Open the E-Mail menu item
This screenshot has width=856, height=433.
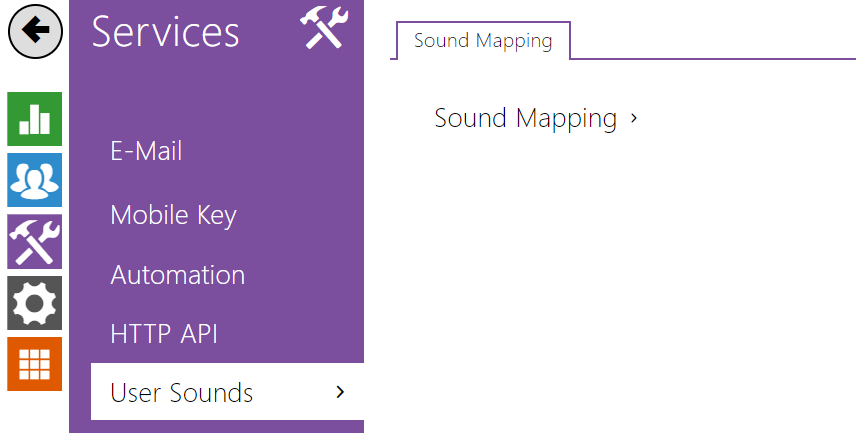point(146,152)
